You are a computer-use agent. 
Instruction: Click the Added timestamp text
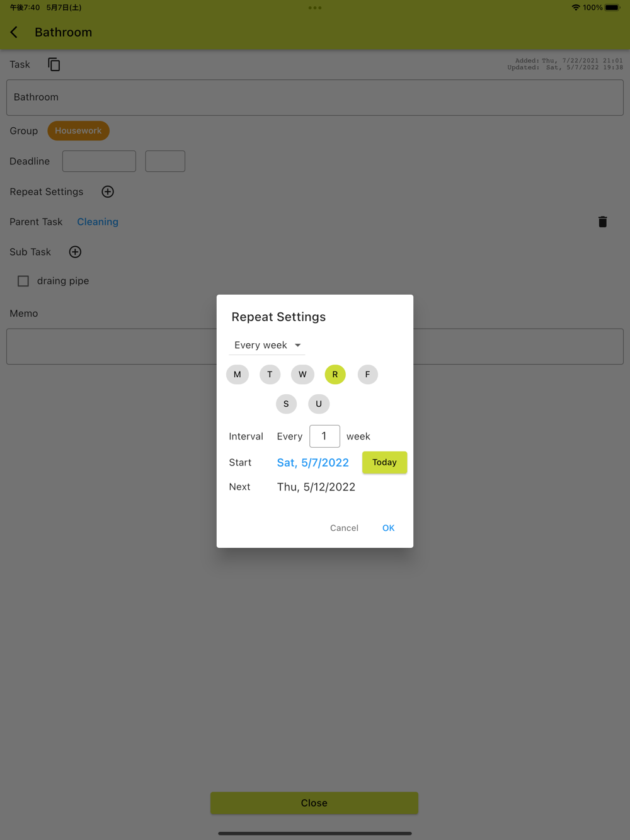(x=569, y=60)
